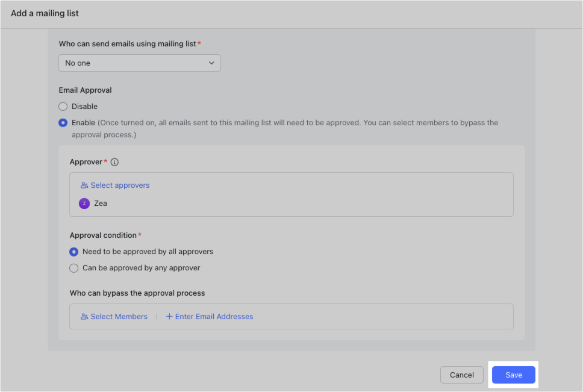This screenshot has height=392, width=583.
Task: Click the people icon beside Select Members
Action: coord(84,316)
